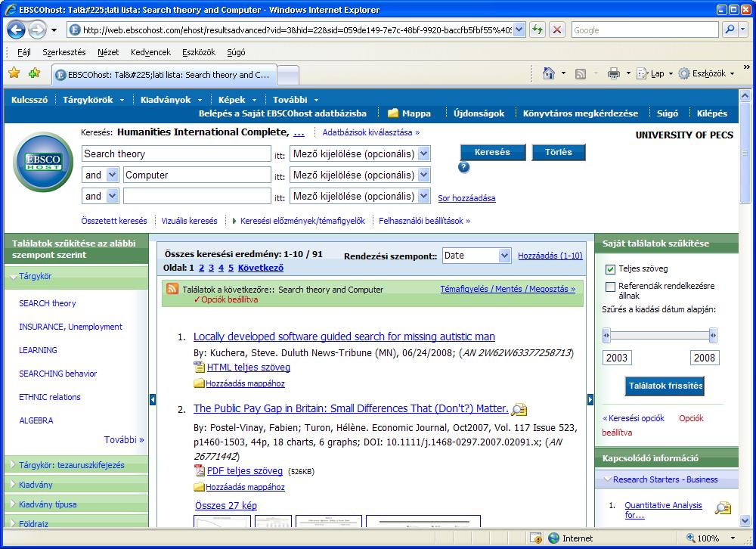Click left handle of date slider

tap(606, 335)
